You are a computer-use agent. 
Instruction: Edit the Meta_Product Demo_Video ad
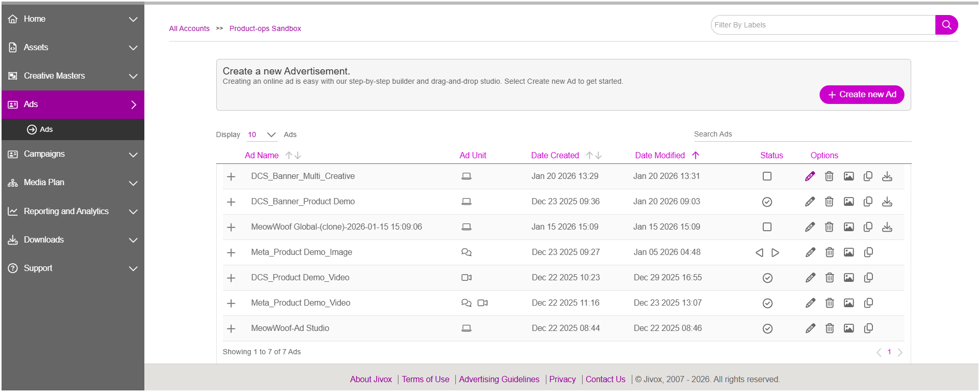pyautogui.click(x=810, y=303)
